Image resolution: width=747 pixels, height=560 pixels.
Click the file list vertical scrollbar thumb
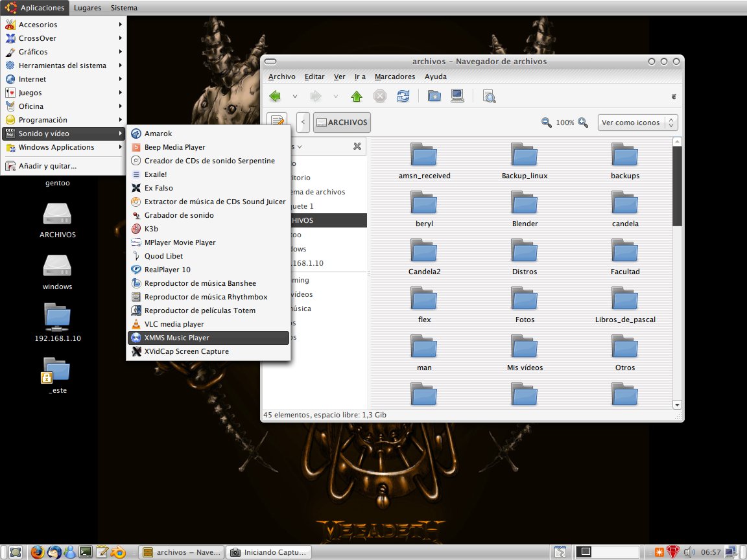click(x=677, y=186)
